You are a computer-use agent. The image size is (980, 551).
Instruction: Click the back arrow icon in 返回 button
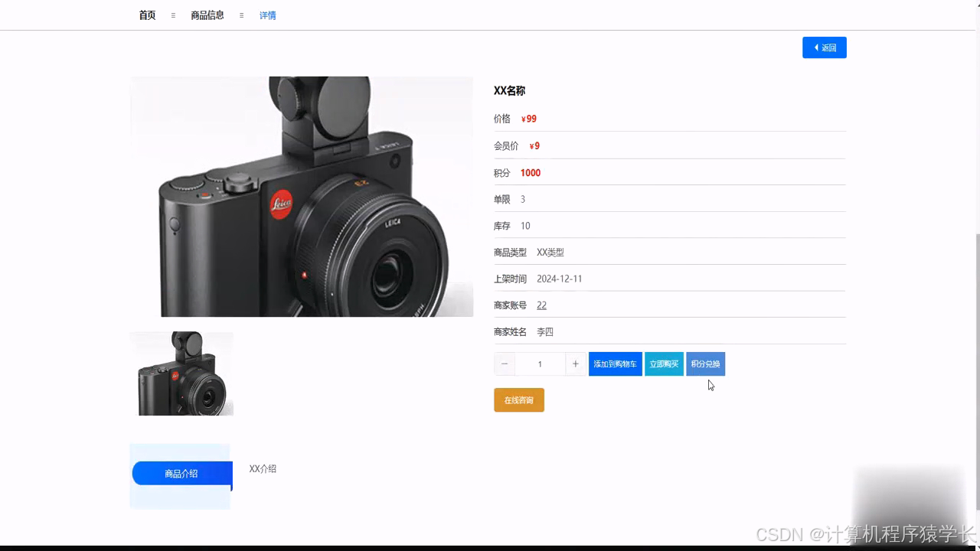pos(815,47)
